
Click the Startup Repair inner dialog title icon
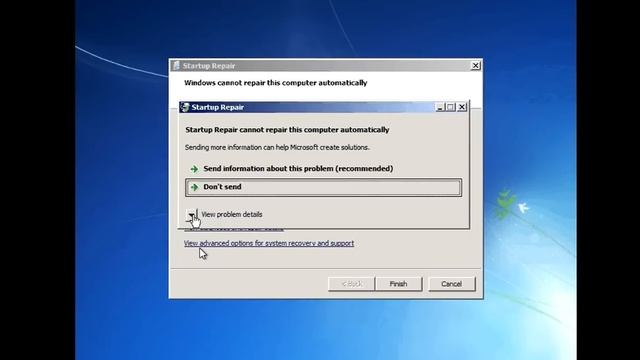coord(185,107)
